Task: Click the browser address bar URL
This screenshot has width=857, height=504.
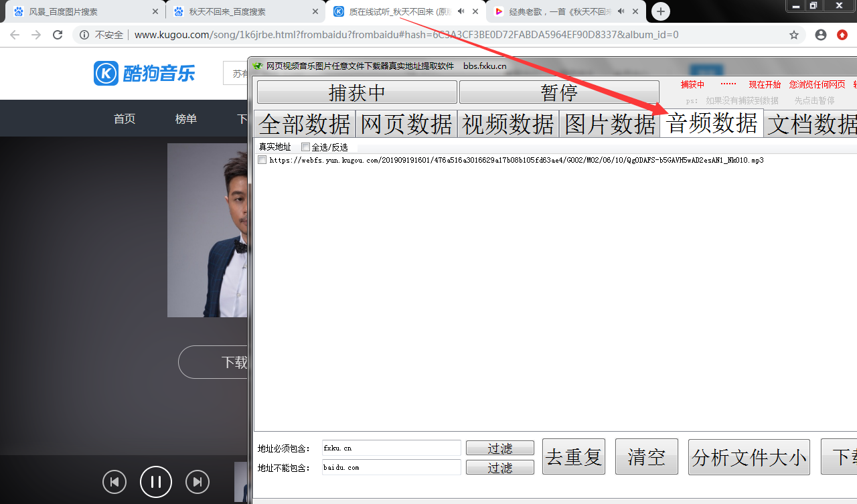Action: click(406, 35)
